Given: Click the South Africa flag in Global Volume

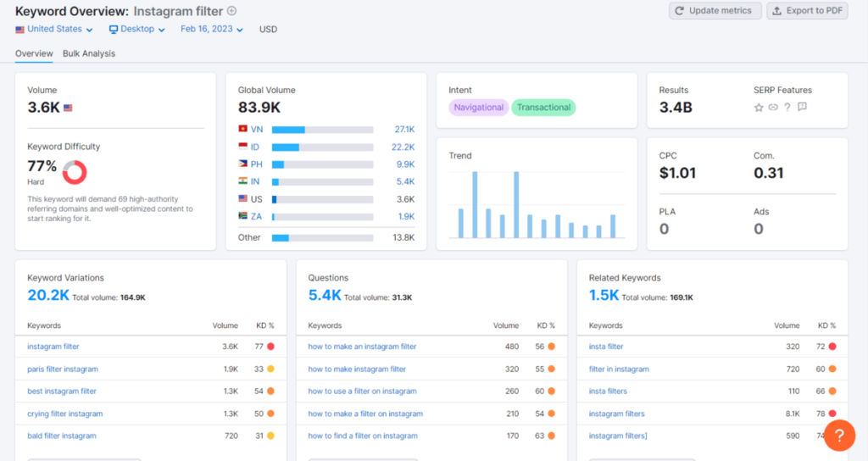Looking at the screenshot, I should 242,216.
